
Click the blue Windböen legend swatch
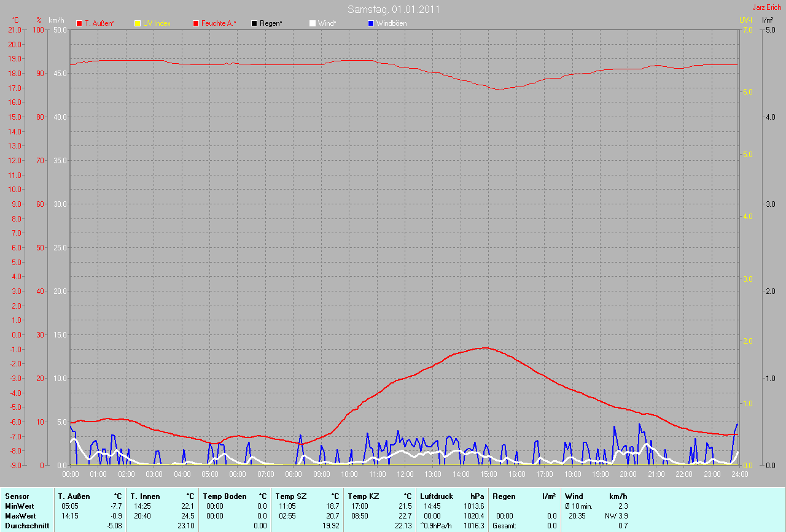point(371,23)
